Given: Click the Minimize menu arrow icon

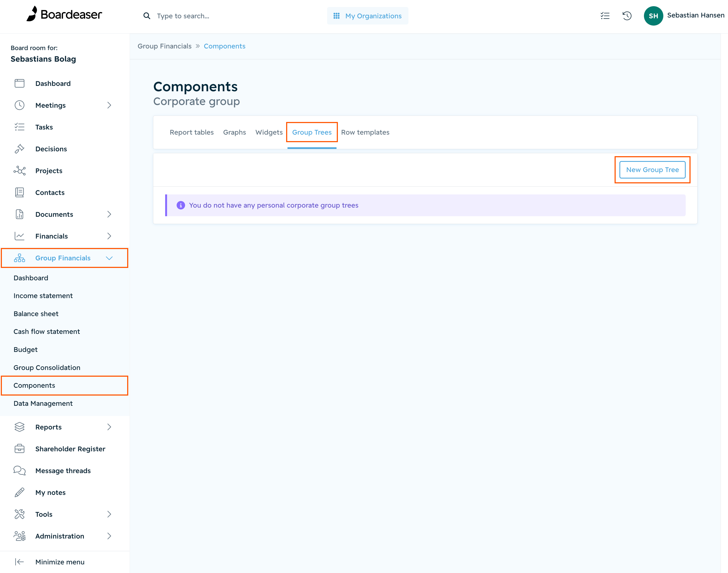Looking at the screenshot, I should (x=19, y=562).
